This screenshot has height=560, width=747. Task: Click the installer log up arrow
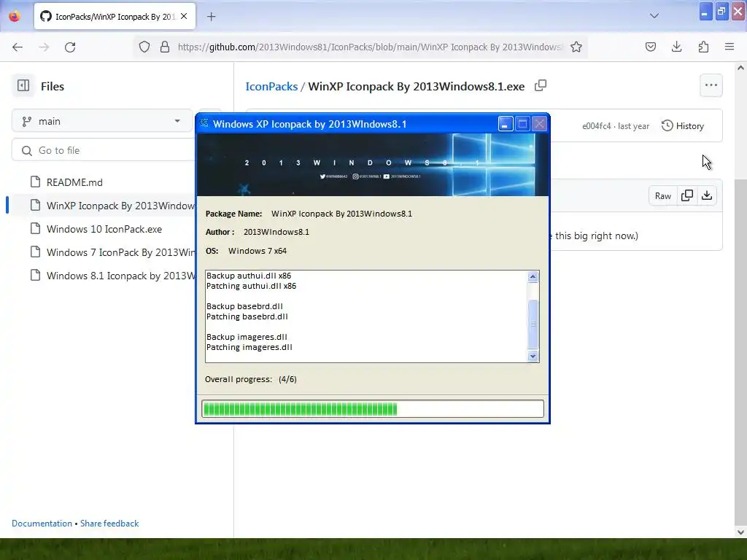pyautogui.click(x=533, y=276)
